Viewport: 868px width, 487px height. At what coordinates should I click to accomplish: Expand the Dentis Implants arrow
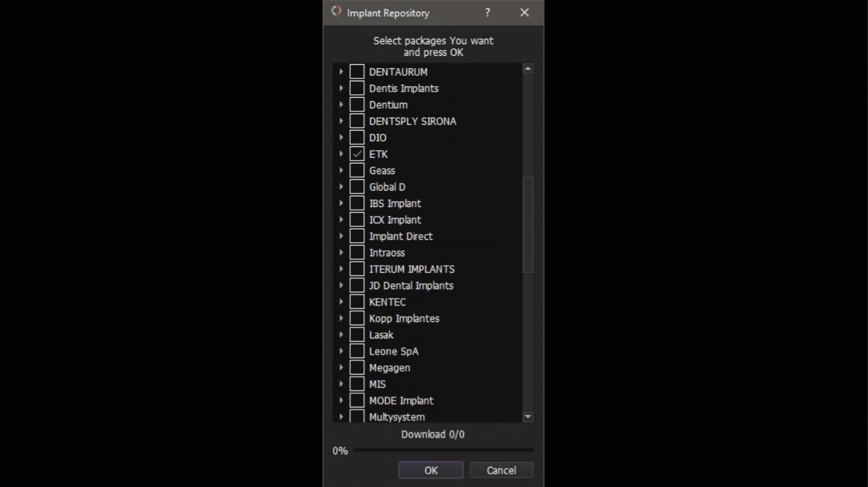tap(341, 88)
